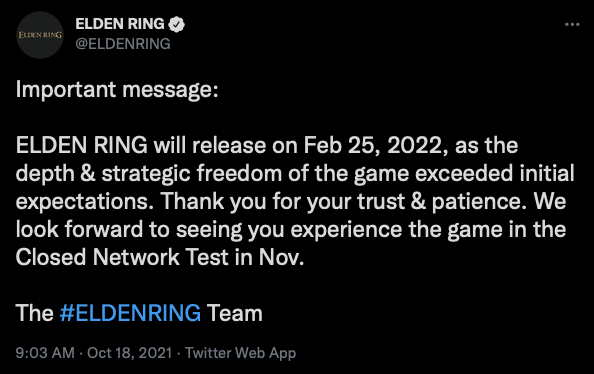Open the ELDEN RING display name link

[120, 24]
